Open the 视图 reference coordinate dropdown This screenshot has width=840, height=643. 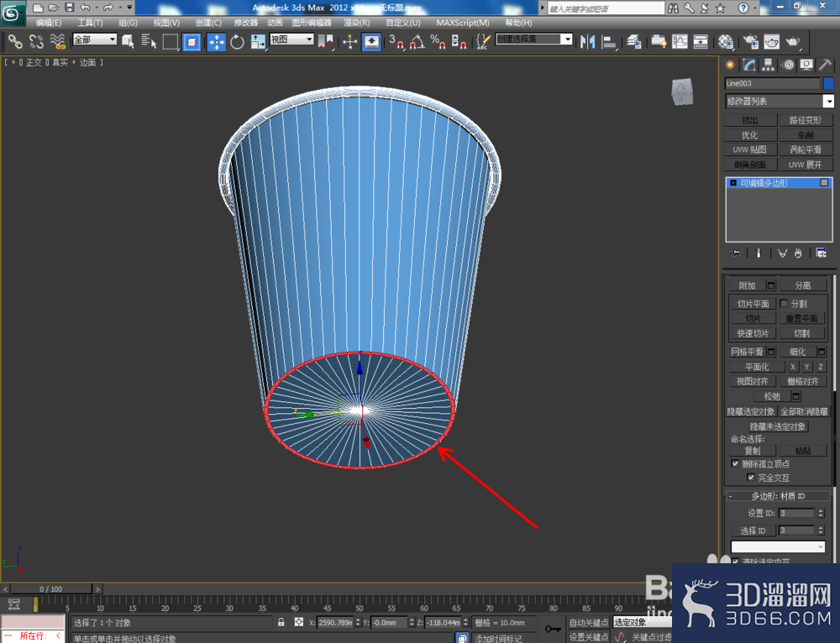pyautogui.click(x=291, y=39)
